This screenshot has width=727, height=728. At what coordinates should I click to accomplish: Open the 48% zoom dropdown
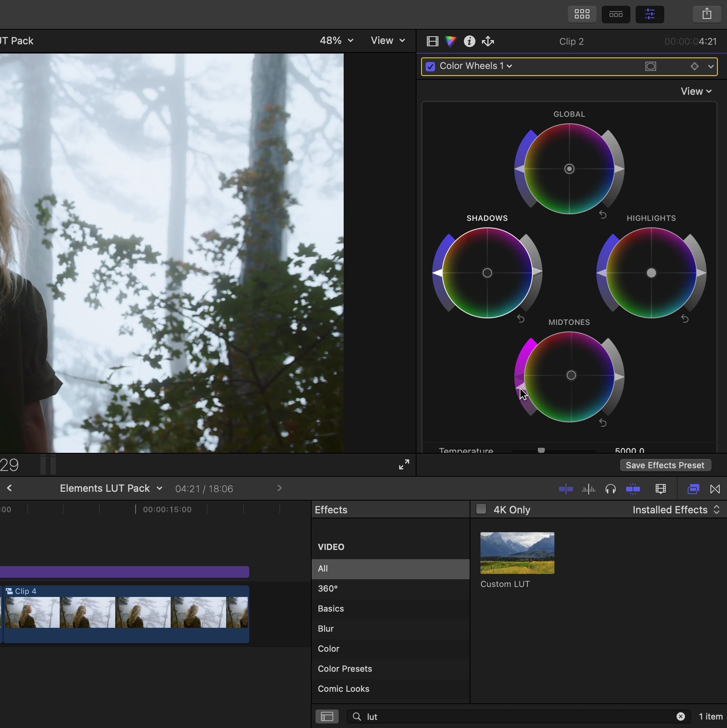pos(336,40)
